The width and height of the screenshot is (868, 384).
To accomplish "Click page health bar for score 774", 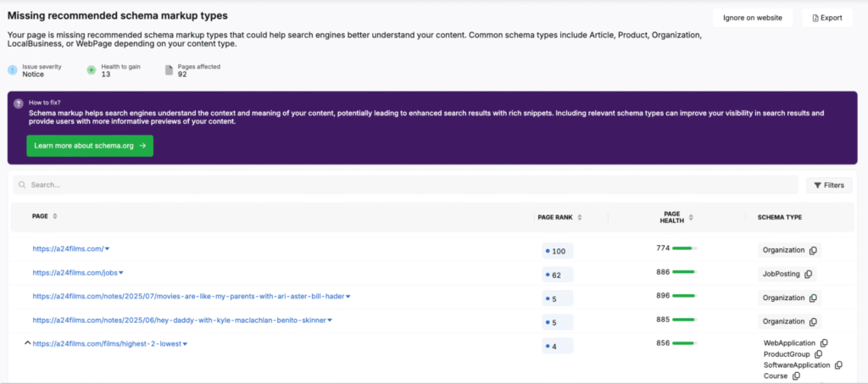I will pyautogui.click(x=685, y=248).
